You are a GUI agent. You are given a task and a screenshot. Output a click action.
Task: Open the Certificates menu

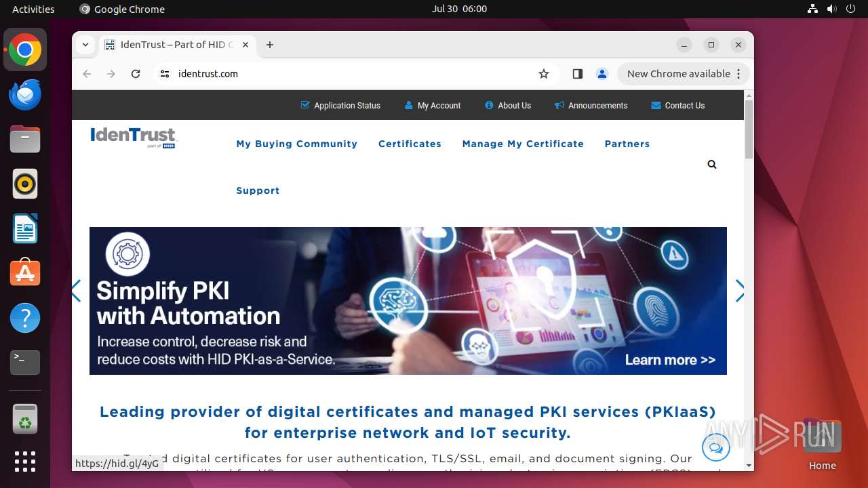tap(410, 144)
